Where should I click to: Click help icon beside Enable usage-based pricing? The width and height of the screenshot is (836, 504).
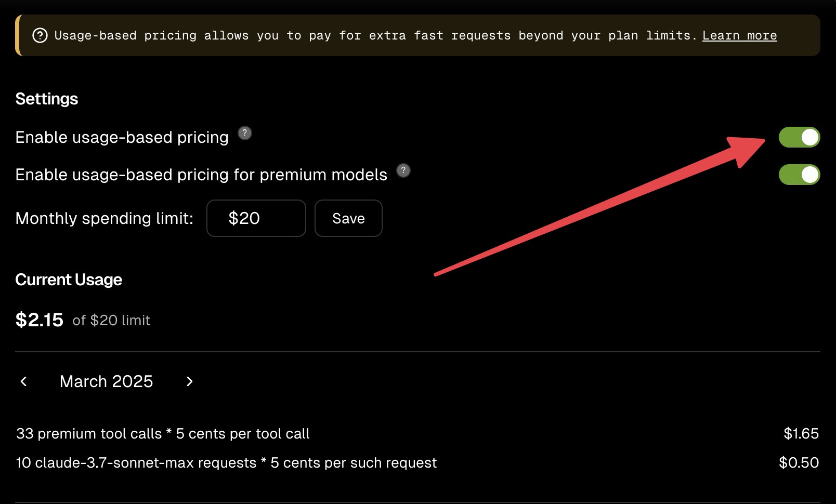click(245, 133)
